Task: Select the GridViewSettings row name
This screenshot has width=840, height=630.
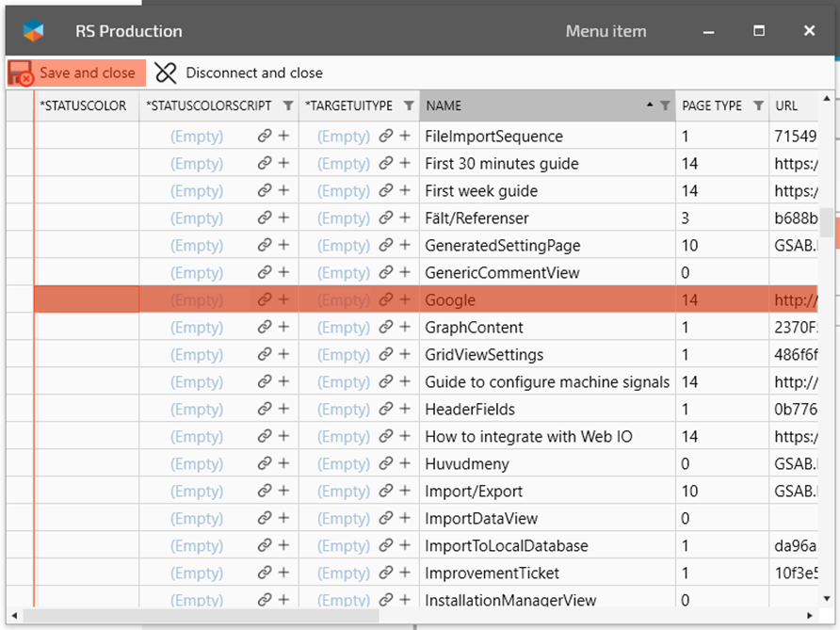Action: (484, 355)
